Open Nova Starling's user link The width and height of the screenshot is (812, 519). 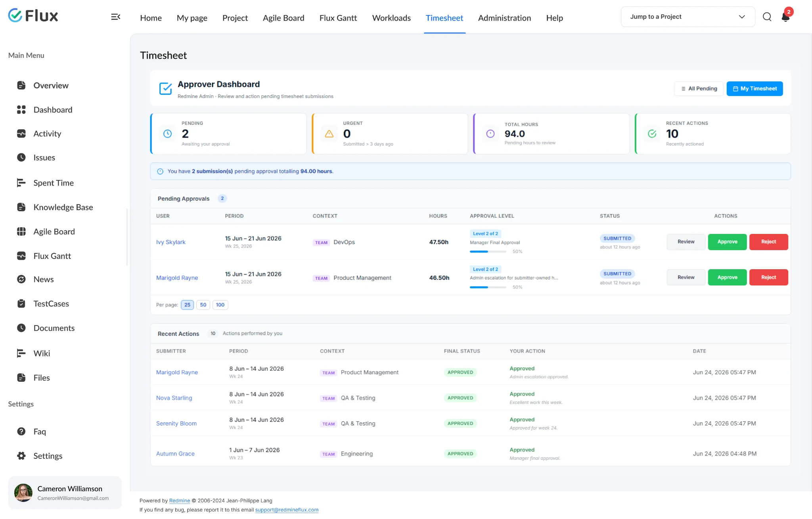pos(174,398)
